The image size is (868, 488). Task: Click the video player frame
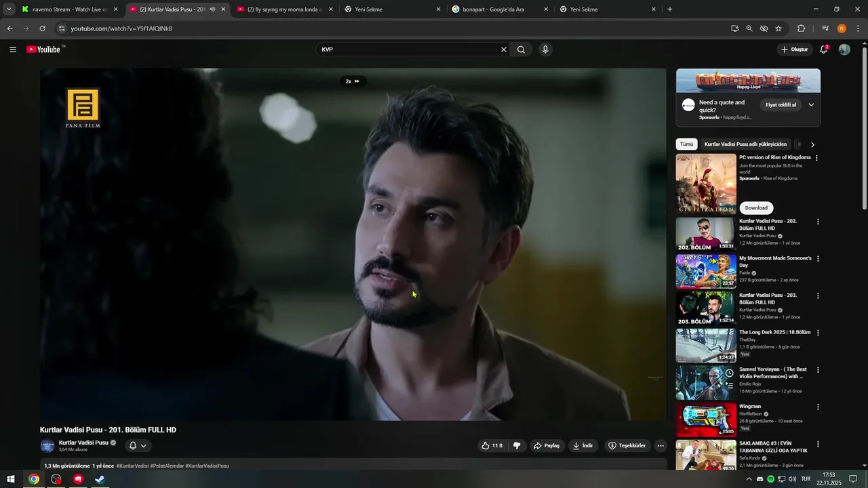(x=353, y=244)
